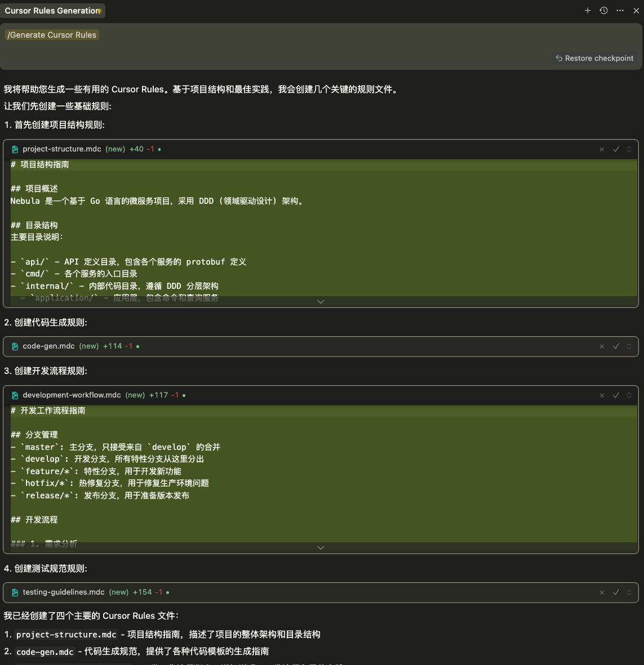Click the `internal/` directory description line
The image size is (644, 665).
click(114, 286)
